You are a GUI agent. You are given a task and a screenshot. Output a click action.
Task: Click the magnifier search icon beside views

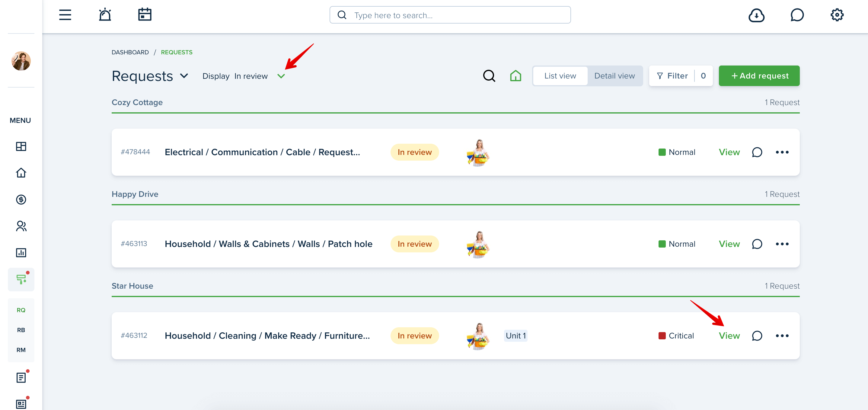point(489,76)
